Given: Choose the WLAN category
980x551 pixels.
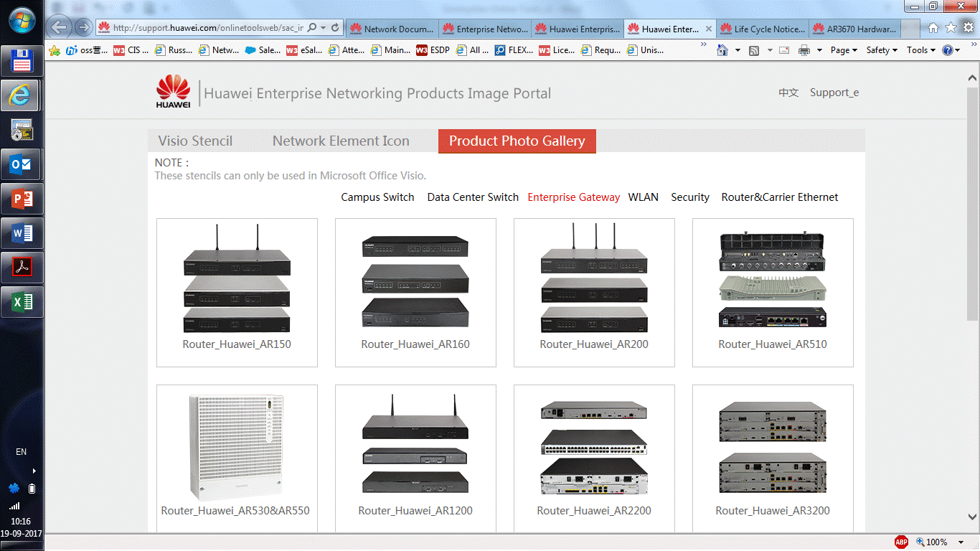Looking at the screenshot, I should (644, 197).
